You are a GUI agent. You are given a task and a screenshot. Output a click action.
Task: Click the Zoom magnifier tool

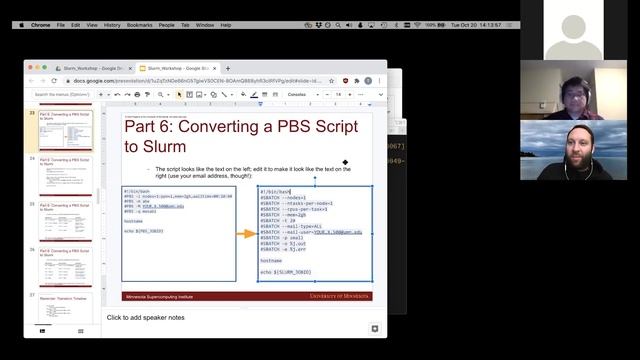click(x=160, y=95)
